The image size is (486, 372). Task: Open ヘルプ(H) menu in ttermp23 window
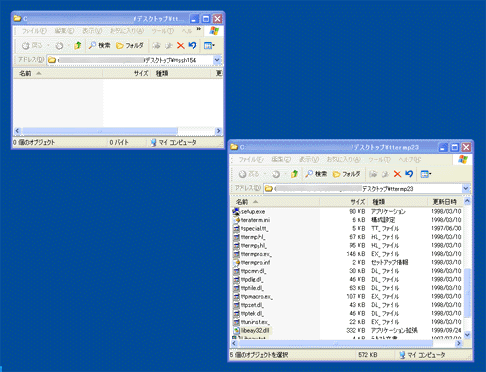(x=410, y=159)
